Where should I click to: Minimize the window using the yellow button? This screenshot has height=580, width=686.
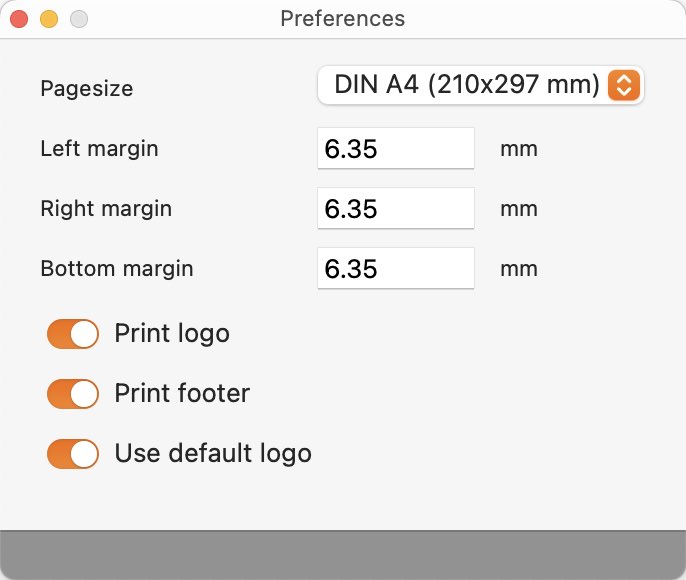coord(49,19)
